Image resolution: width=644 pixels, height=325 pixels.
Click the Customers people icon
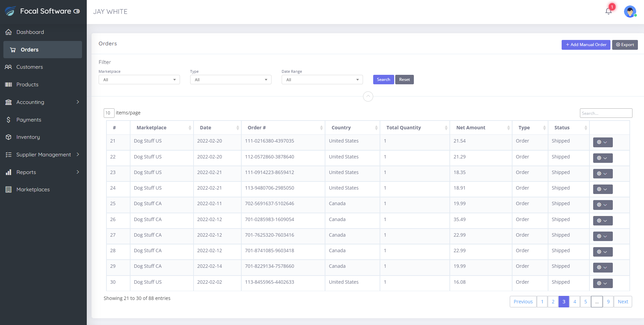(x=8, y=67)
